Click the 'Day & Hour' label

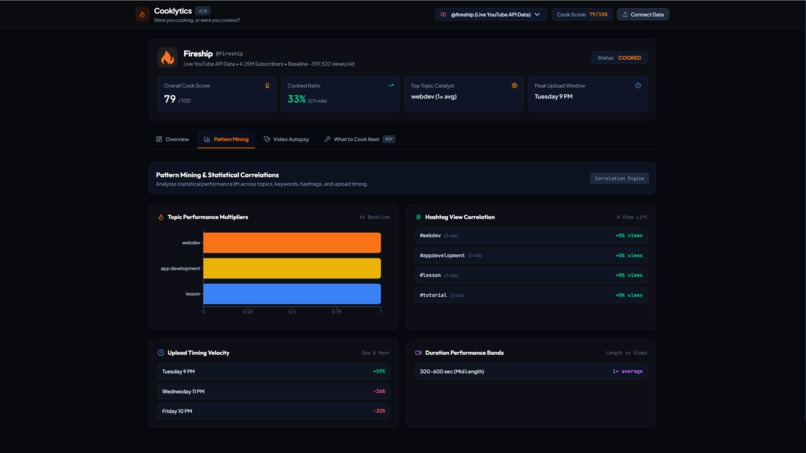(x=376, y=353)
